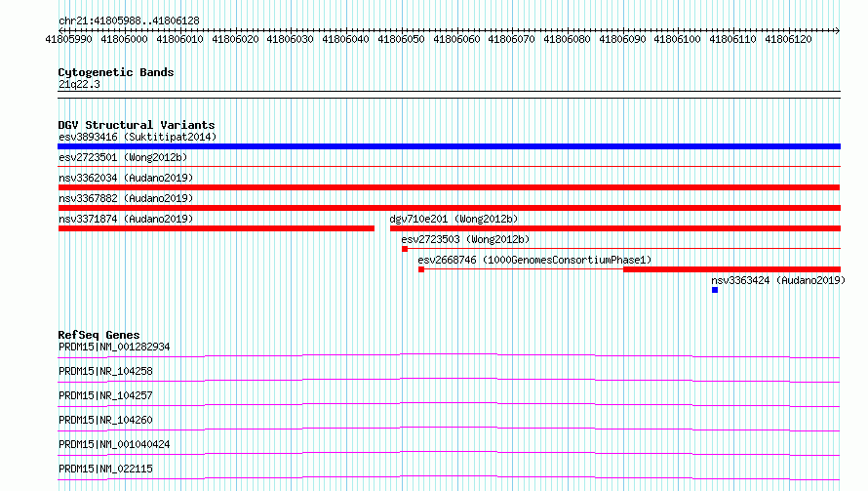Image resolution: width=868 pixels, height=491 pixels.
Task: Open transcript PRDM15|NM_001282934
Action: [114, 347]
